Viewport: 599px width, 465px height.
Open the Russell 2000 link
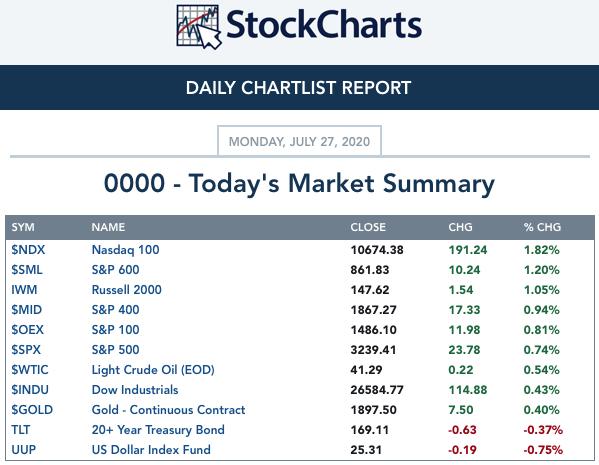tap(126, 290)
